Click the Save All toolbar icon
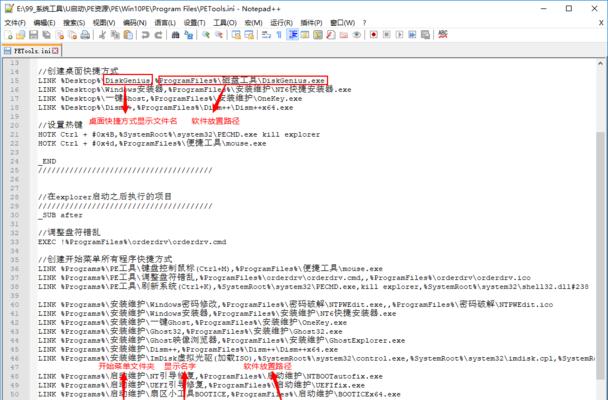 [47, 35]
